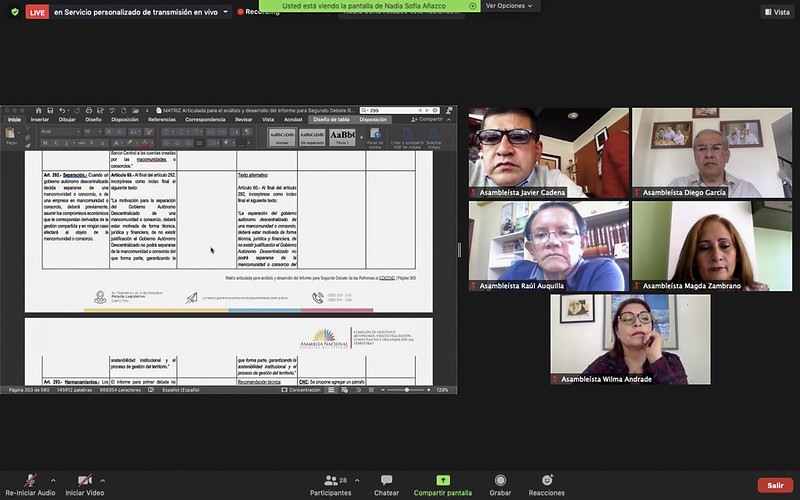Screen dimensions: 800x500
Task: Click the Concentración focus mode icon
Action: pyautogui.click(x=284, y=390)
